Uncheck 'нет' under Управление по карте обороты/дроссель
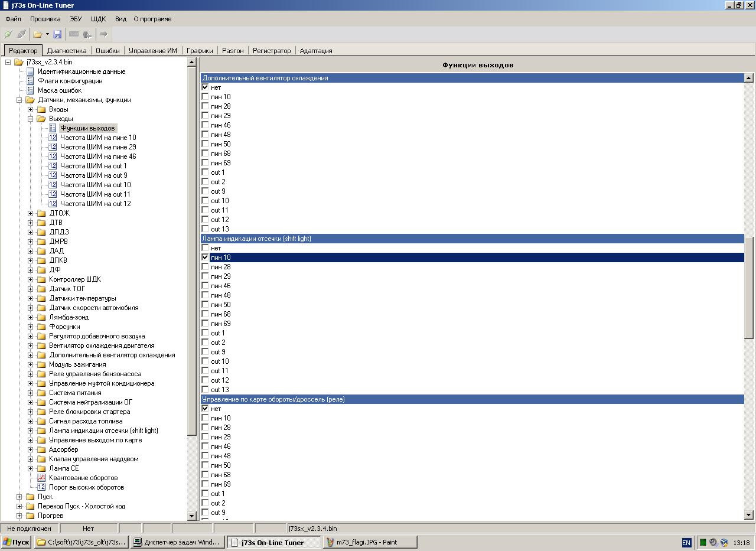 pyautogui.click(x=206, y=409)
